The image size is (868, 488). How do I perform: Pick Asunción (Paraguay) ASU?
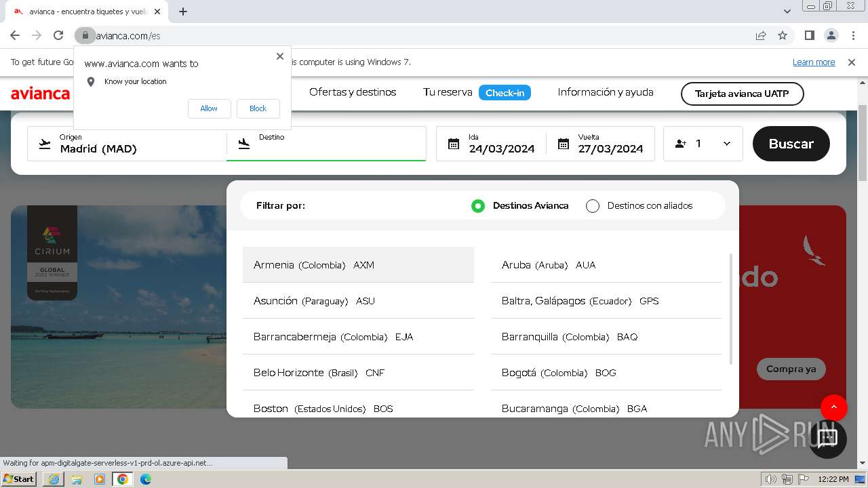click(358, 301)
